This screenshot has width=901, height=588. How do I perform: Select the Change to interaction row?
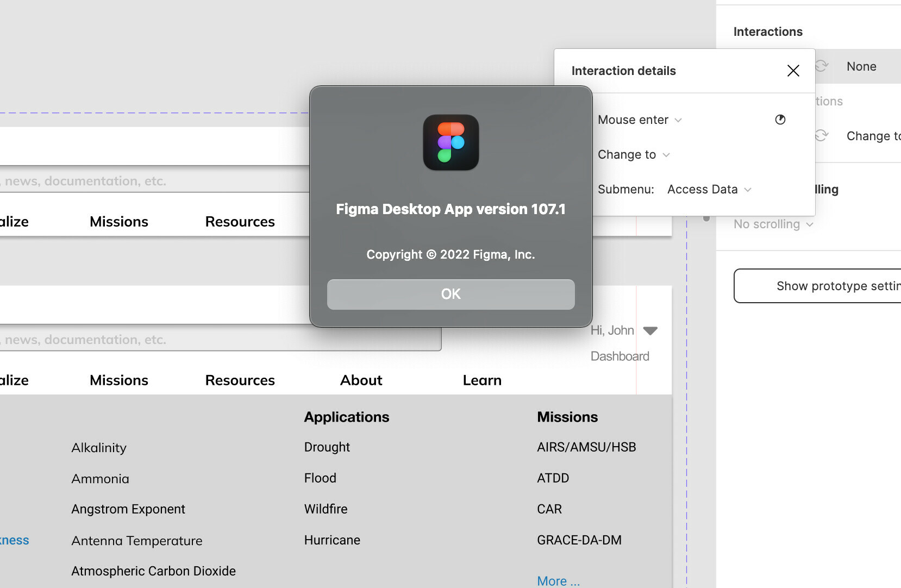pyautogui.click(x=858, y=136)
